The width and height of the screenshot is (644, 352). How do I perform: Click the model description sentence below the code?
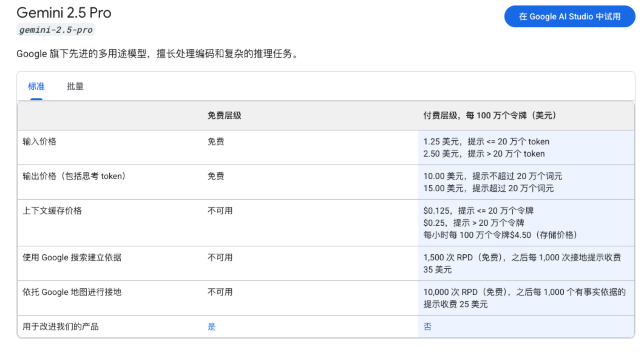click(158, 54)
